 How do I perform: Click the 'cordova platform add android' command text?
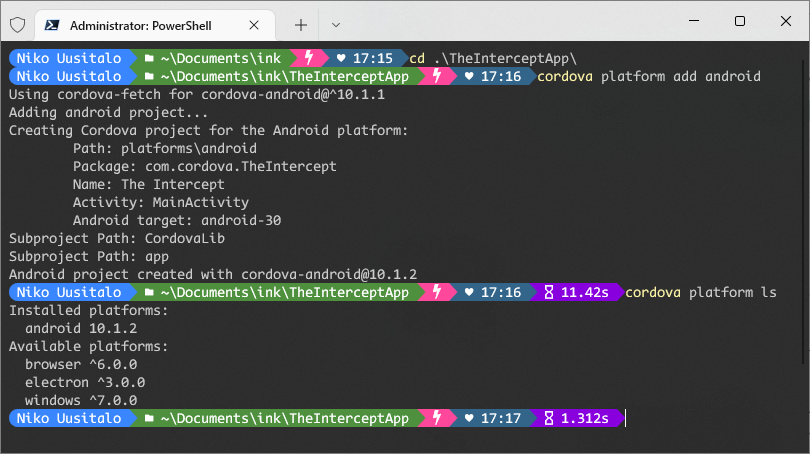(649, 76)
